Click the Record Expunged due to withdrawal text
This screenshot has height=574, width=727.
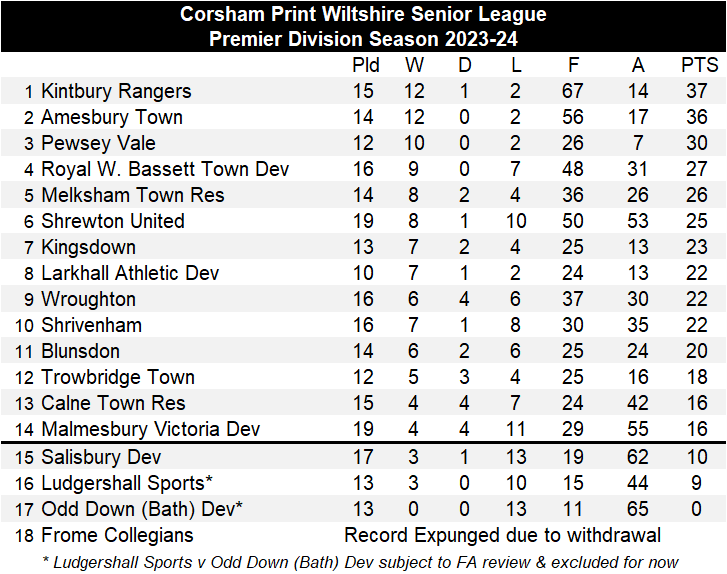[x=502, y=535]
